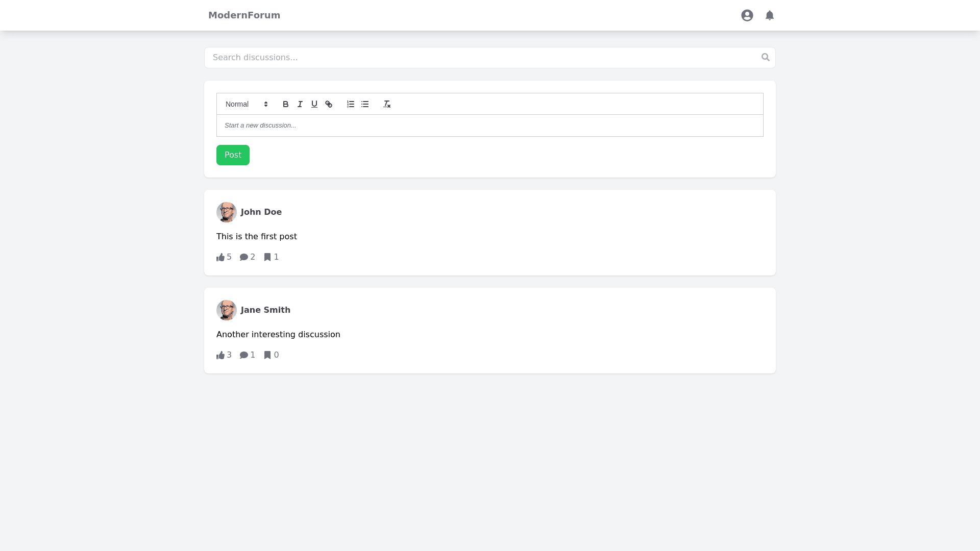Toggle italic formatting in editor
Image resolution: width=980 pixels, height=551 pixels.
[x=300, y=104]
